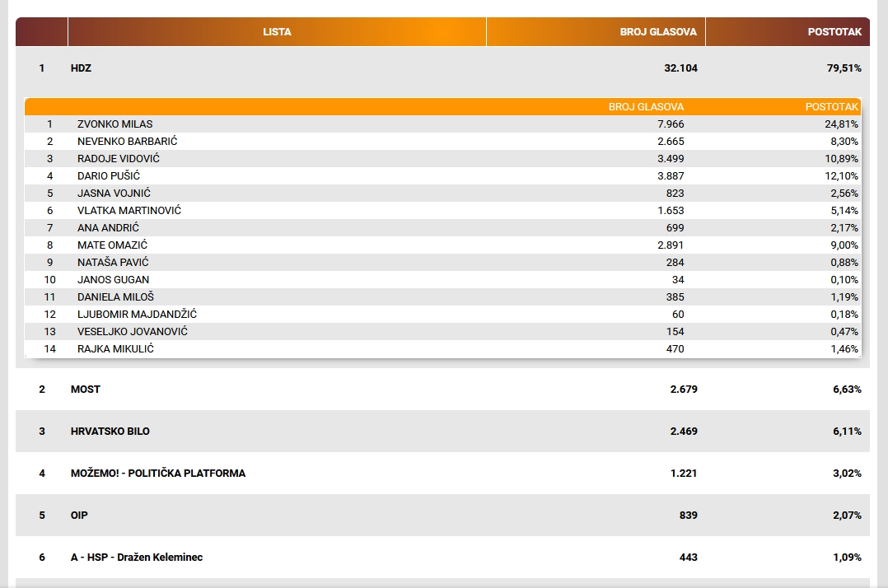The width and height of the screenshot is (888, 588).
Task: Click the 60 votes cell
Action: 678,314
